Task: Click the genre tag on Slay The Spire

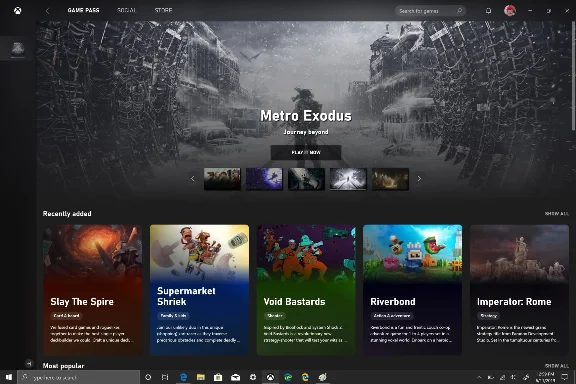Action: click(66, 316)
